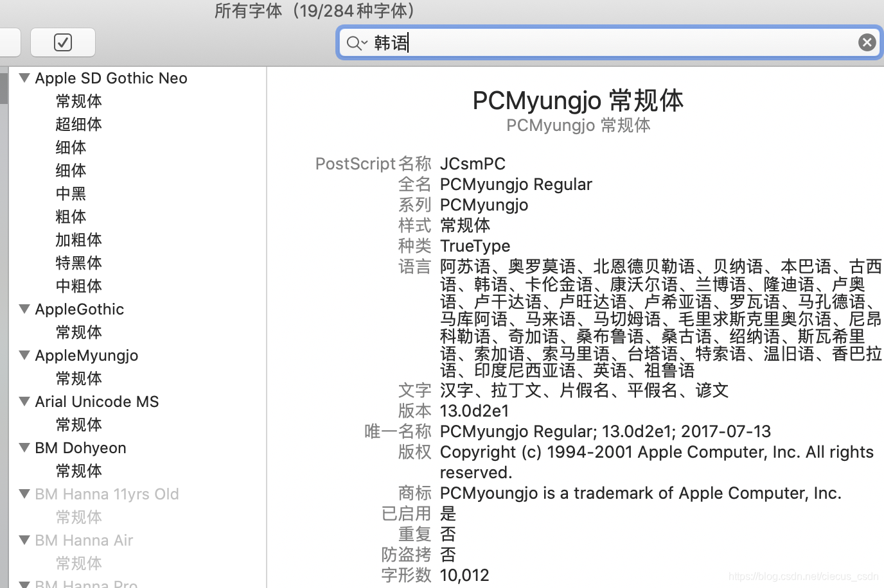Select the 特黑体 style
Screen dimensions: 884x588
(78, 263)
